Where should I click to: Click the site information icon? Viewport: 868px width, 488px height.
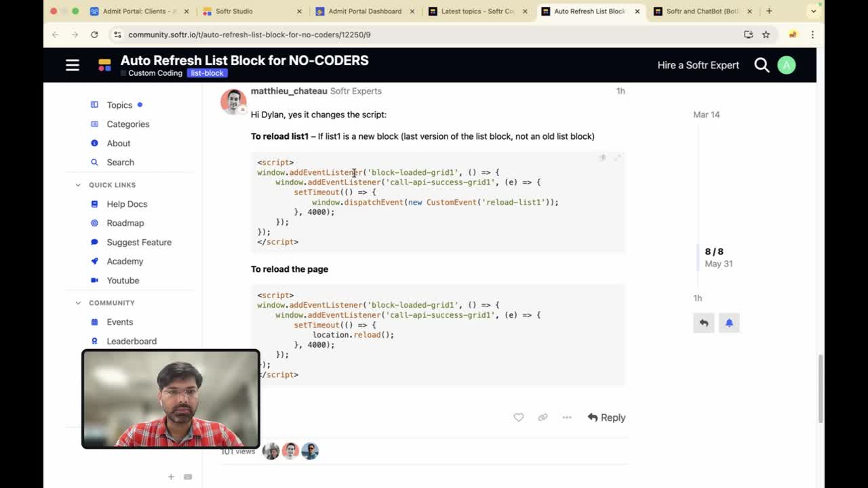coord(117,35)
